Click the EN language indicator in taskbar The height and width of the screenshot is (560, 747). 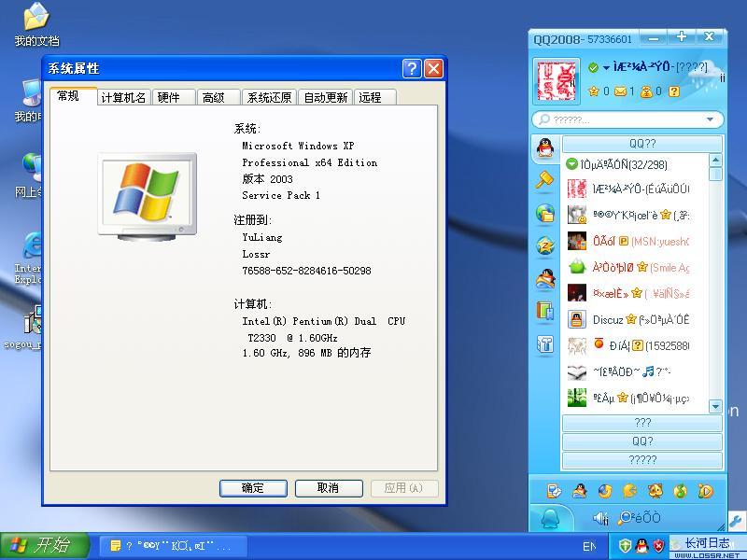589,546
